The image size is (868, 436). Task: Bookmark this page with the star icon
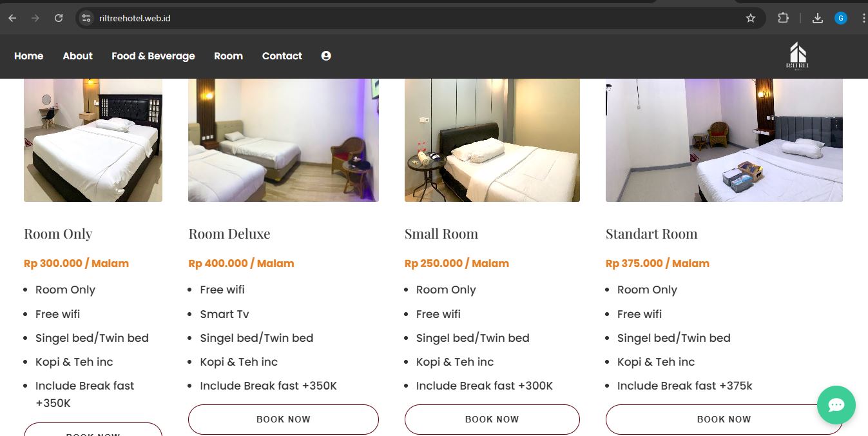pyautogui.click(x=751, y=18)
